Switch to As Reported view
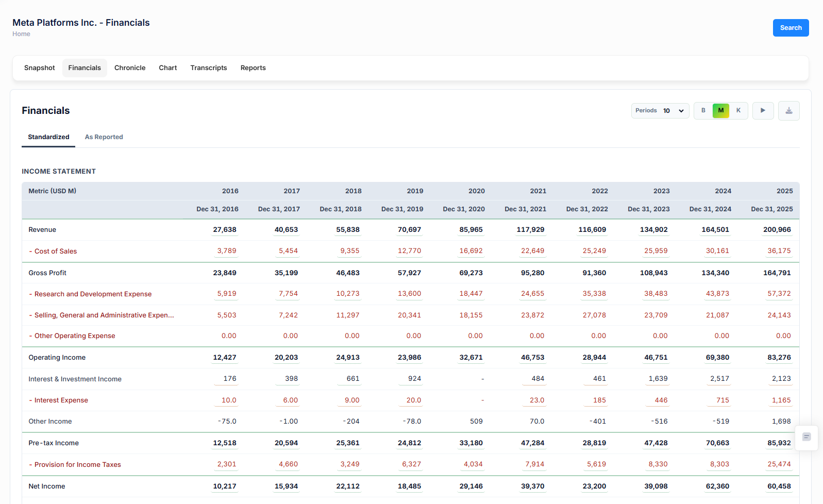This screenshot has height=504, width=823. [104, 137]
